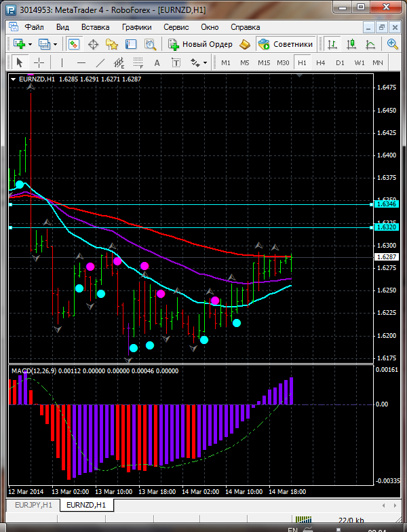Click the chart shift triangle marker
The image size is (407, 532).
click(x=300, y=76)
